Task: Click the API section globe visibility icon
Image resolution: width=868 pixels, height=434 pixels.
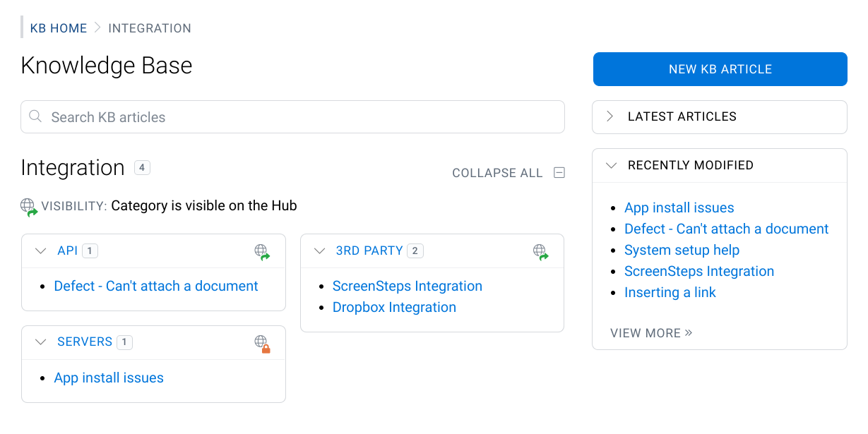Action: [x=262, y=251]
